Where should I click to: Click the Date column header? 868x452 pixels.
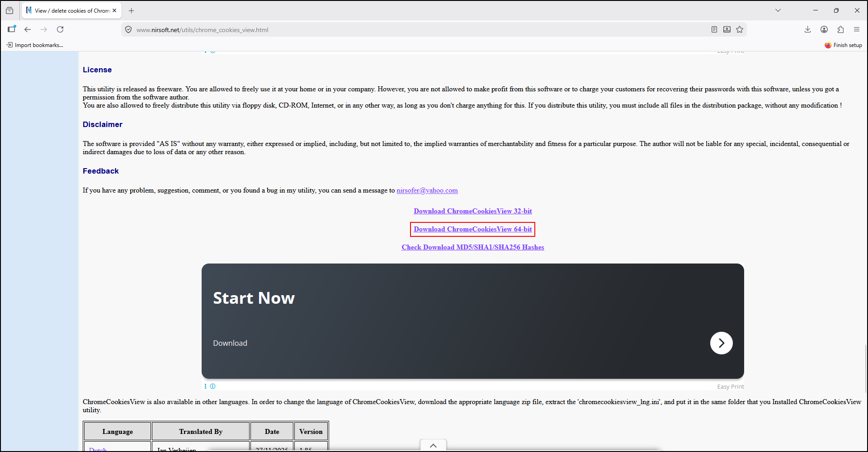pos(272,432)
